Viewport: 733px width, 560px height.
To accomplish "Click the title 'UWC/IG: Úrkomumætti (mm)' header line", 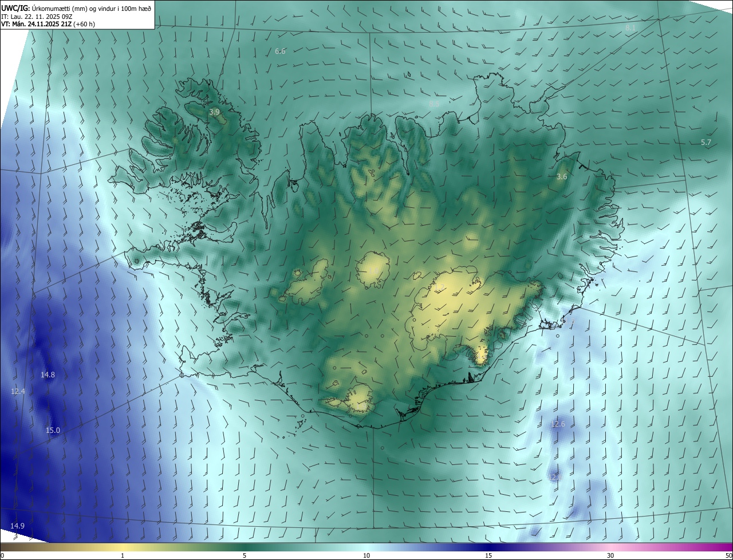I will coord(76,7).
